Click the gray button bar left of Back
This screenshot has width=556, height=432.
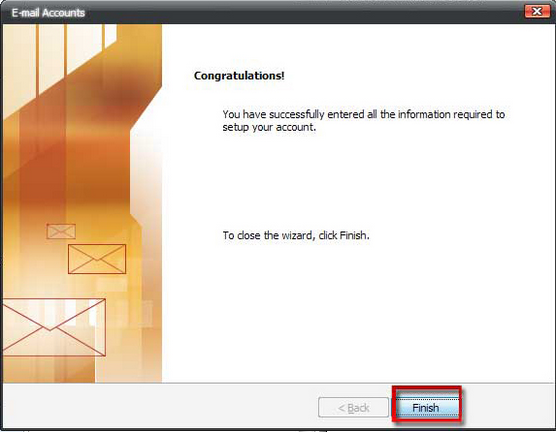pyautogui.click(x=160, y=407)
